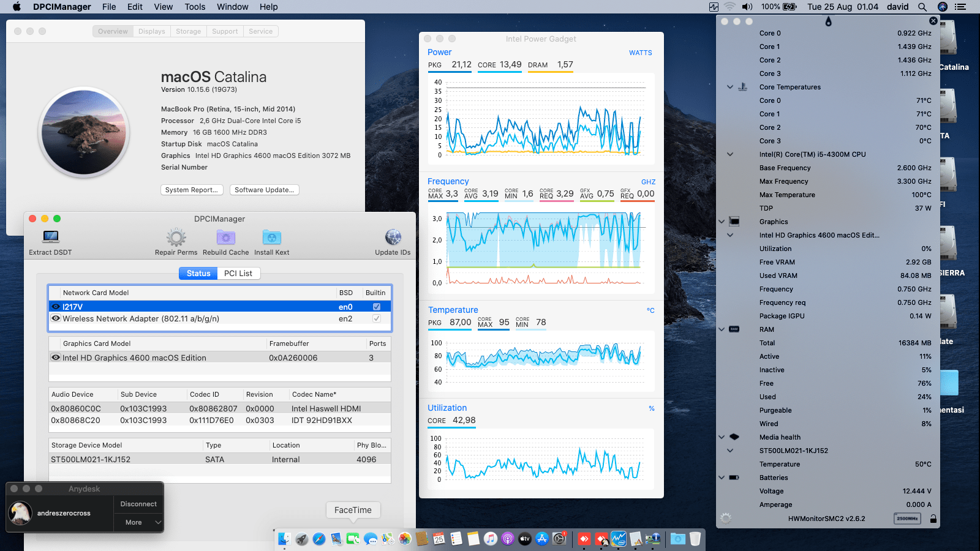Collapse the Core Temperatures group

click(x=730, y=87)
